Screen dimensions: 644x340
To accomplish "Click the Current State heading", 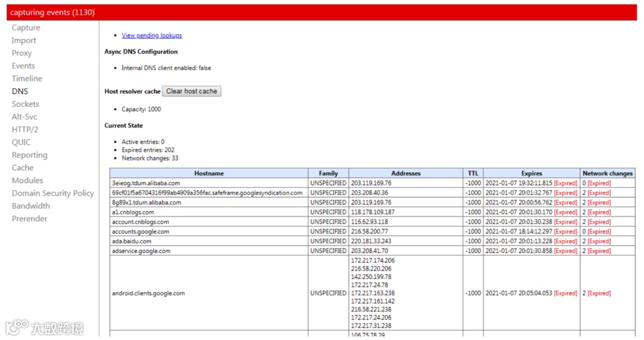I will (123, 126).
